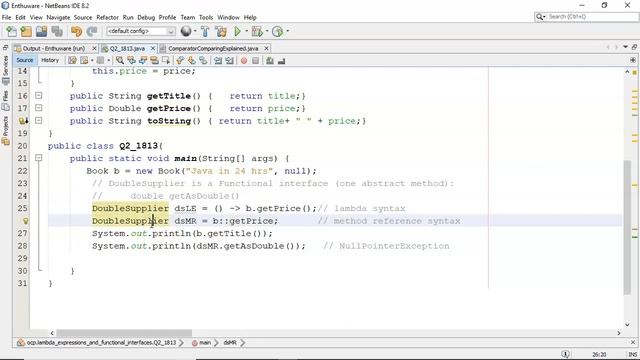This screenshot has height=360, width=640.
Task: Open the Tools menu
Action: click(206, 18)
